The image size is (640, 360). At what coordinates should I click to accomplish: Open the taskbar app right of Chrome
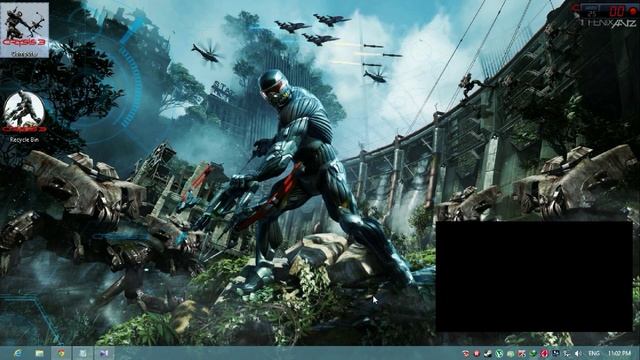[83, 353]
